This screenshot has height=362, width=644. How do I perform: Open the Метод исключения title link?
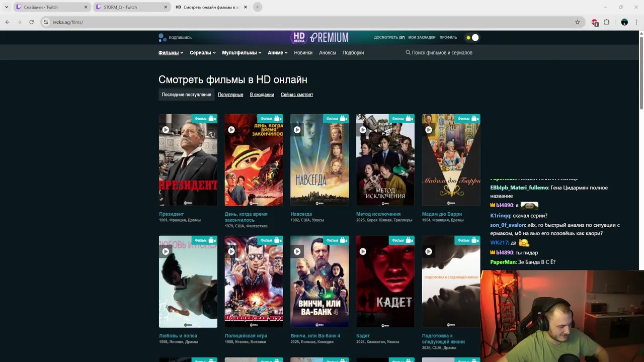click(378, 214)
